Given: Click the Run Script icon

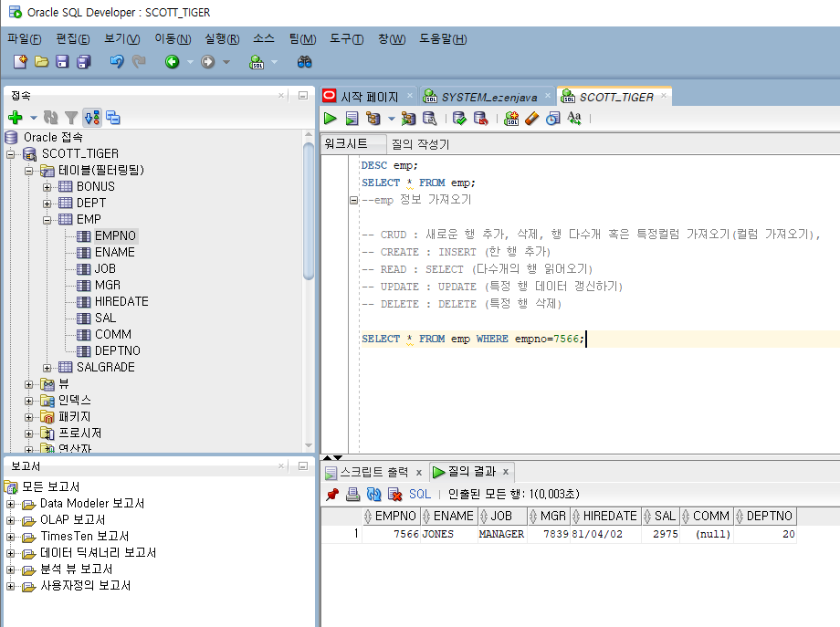Looking at the screenshot, I should tap(352, 119).
